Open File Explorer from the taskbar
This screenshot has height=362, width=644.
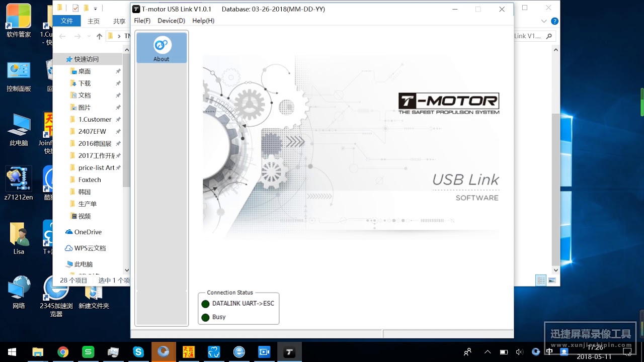38,352
